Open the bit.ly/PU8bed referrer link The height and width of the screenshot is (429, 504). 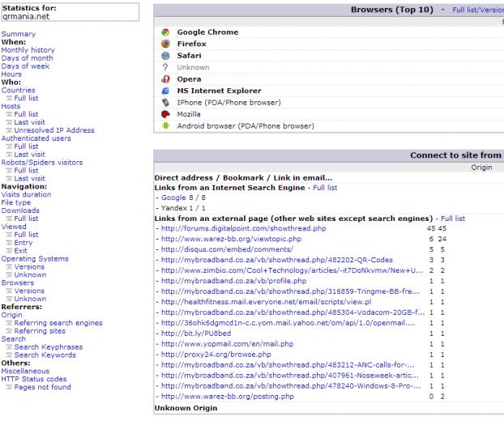[x=196, y=333]
